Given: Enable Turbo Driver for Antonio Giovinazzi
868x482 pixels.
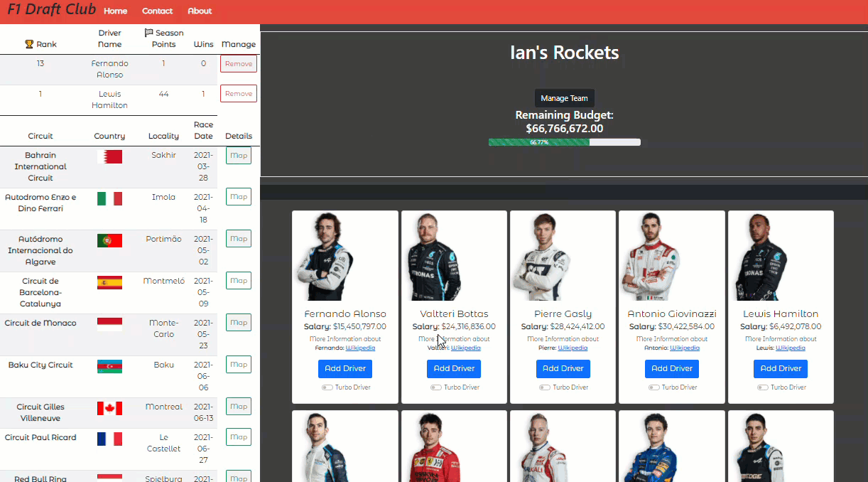Looking at the screenshot, I should [x=653, y=387].
